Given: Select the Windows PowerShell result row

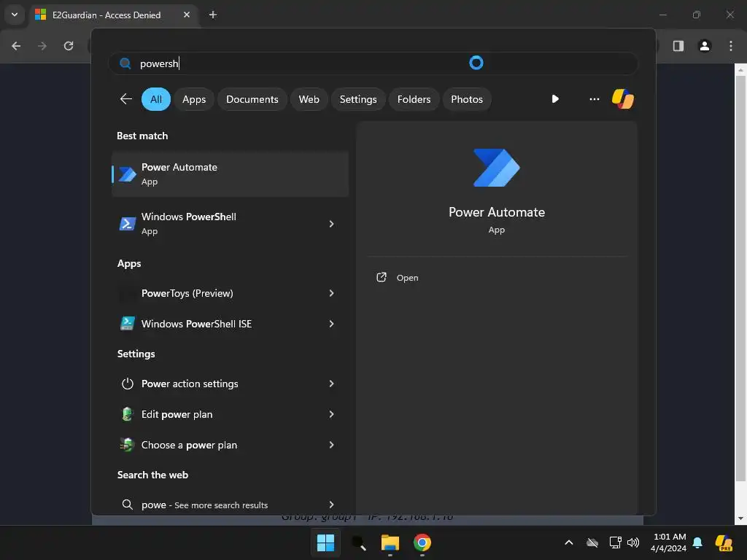Looking at the screenshot, I should tap(230, 224).
